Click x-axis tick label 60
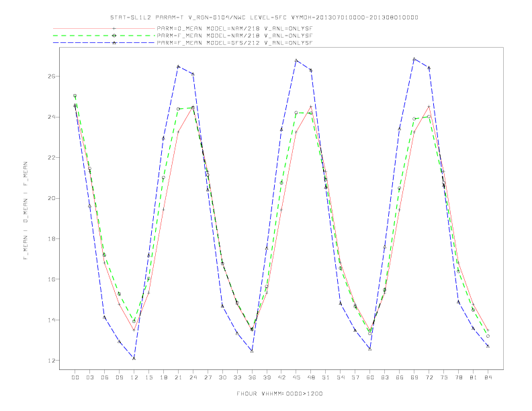532x411 pixels. [370, 377]
